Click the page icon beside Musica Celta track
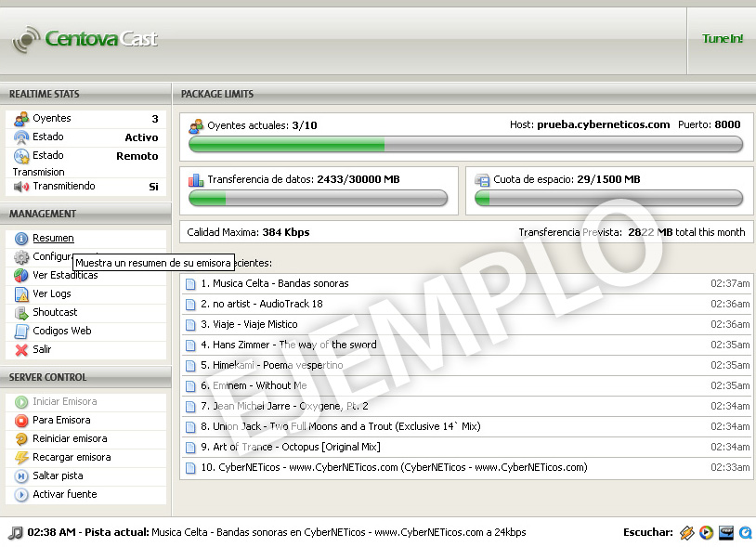 tap(191, 284)
